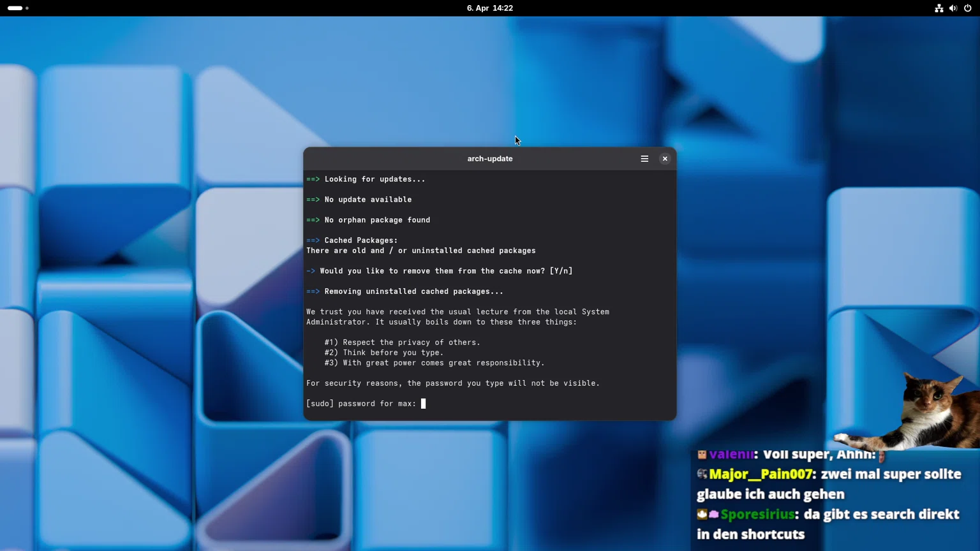980x551 pixels.
Task: Open the calendar by clicking the clock
Action: [x=490, y=8]
